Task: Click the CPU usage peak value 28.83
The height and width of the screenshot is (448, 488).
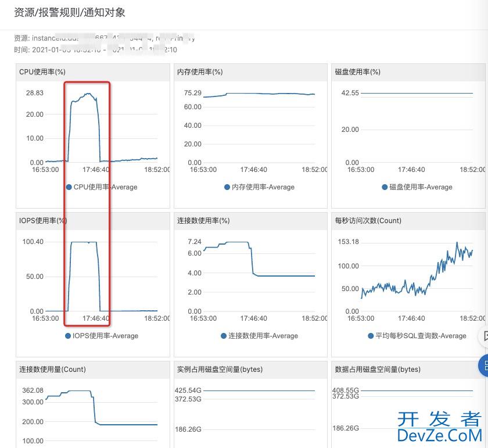Action: pyautogui.click(x=35, y=93)
